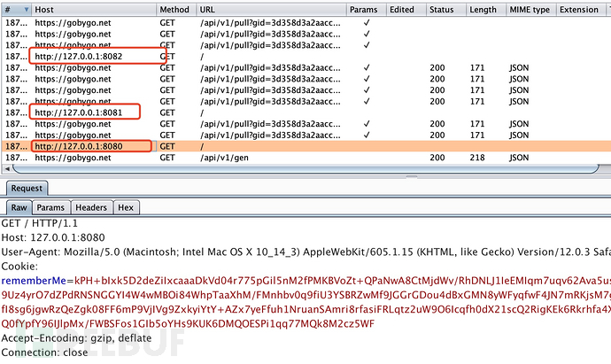Screen dimensions: 611x364
Task: Sort by the Length column header
Action: pyautogui.click(x=483, y=9)
